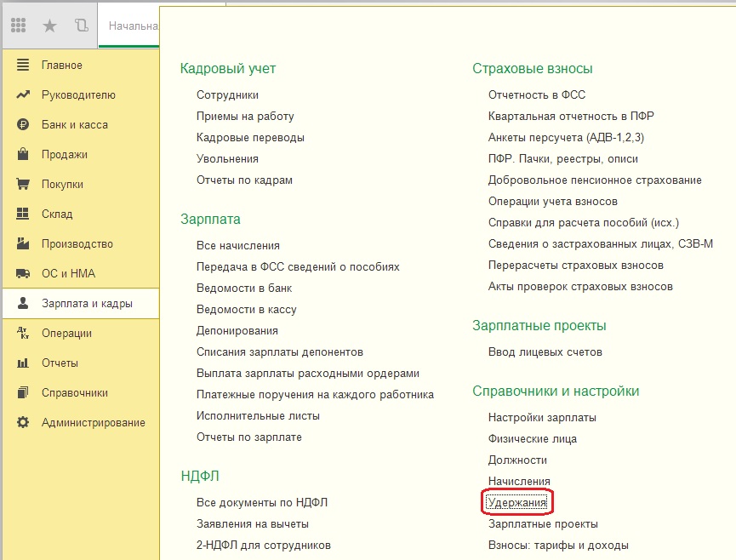Open Справки для расчета пособий (исх.)

tap(584, 223)
